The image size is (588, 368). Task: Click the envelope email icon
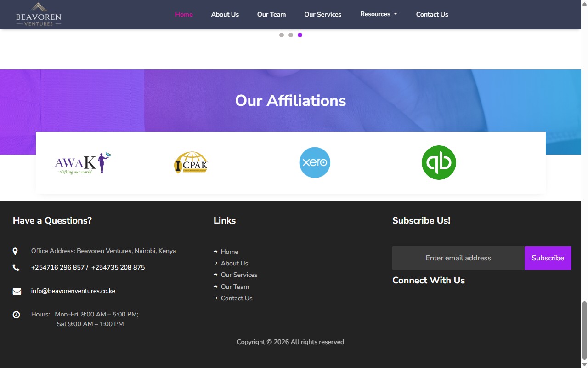17,291
